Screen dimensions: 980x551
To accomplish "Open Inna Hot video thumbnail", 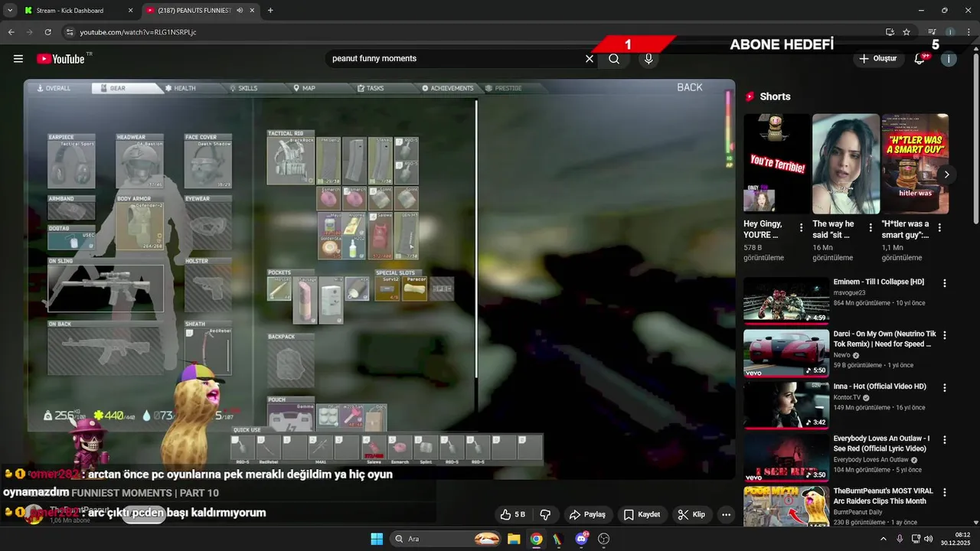I will (x=786, y=406).
